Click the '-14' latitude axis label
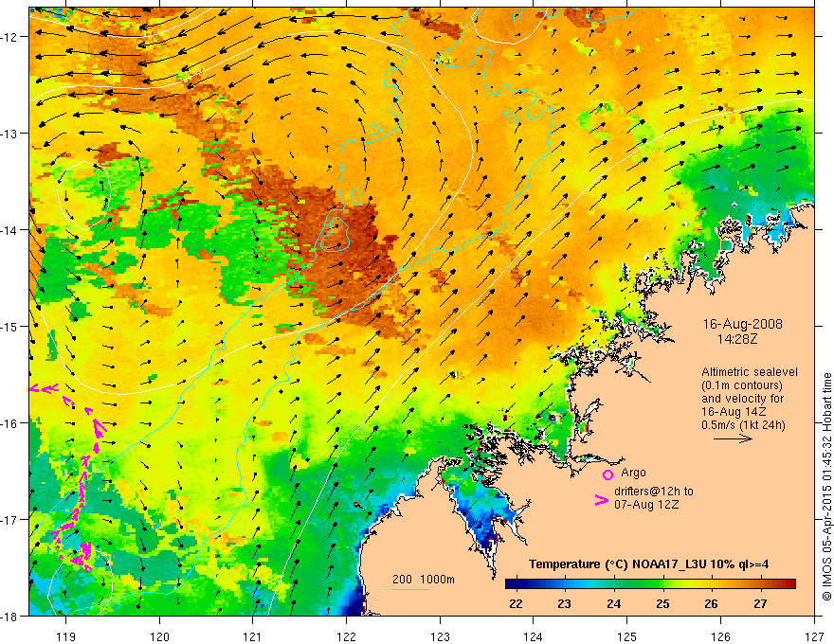834x644 pixels. pos(9,230)
